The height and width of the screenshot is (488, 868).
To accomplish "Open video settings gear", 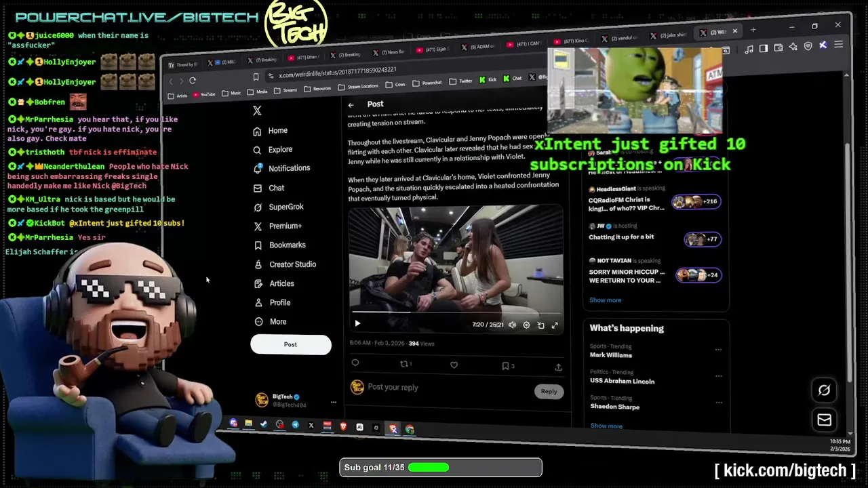I will [526, 325].
